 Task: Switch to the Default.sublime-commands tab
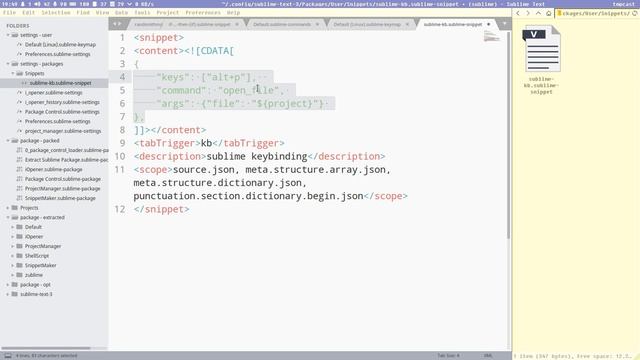point(282,24)
